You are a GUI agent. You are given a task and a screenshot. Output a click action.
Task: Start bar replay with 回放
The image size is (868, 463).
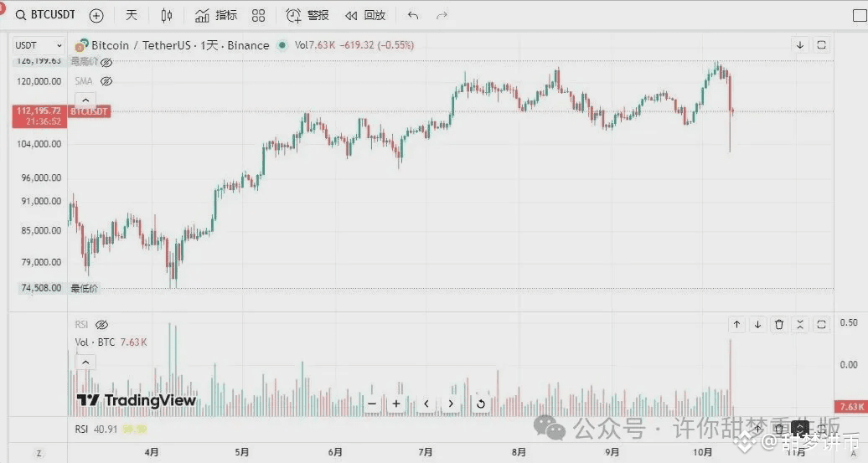(365, 15)
